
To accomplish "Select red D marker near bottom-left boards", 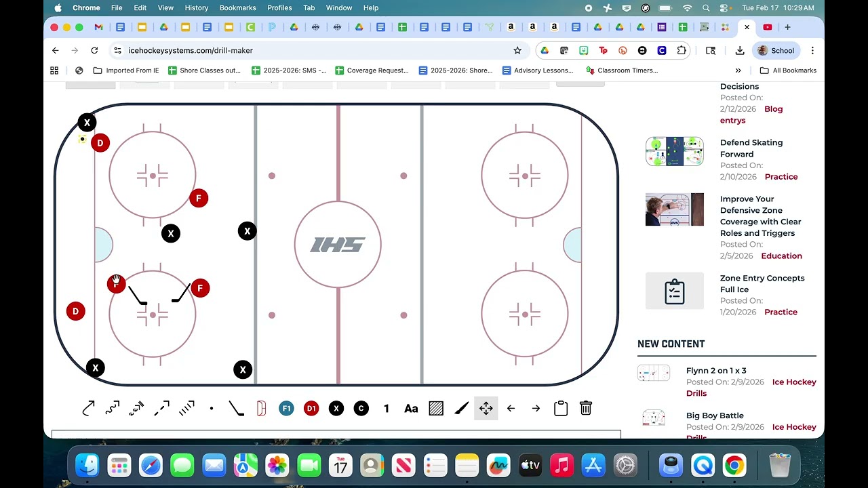I will point(75,311).
